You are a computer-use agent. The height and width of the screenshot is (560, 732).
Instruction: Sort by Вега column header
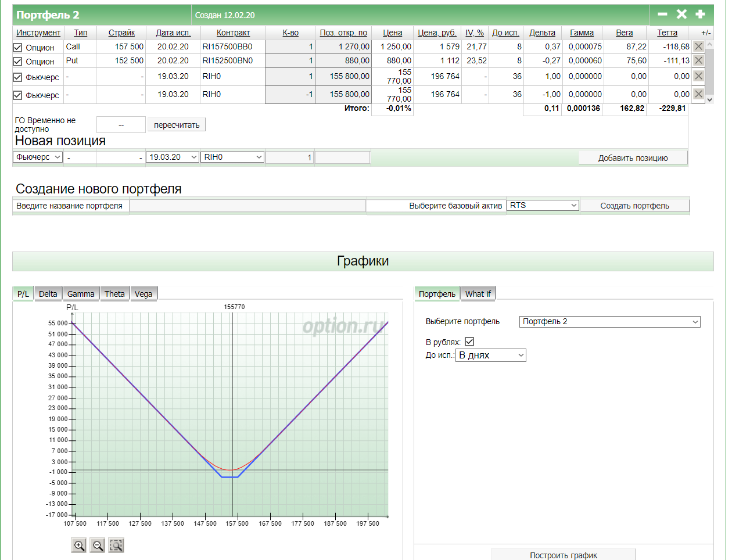click(625, 33)
